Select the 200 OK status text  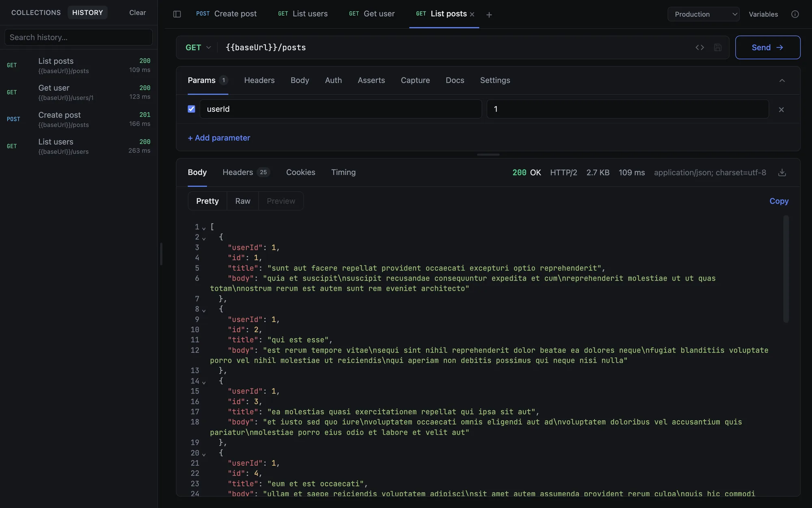coord(527,173)
